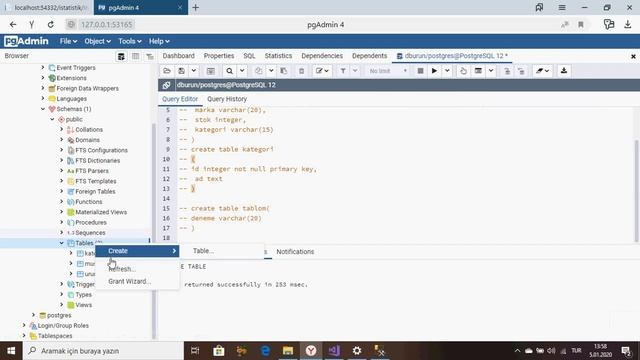Viewport: 640px width, 360px height.
Task: Switch to the SQL tab
Action: (249, 56)
